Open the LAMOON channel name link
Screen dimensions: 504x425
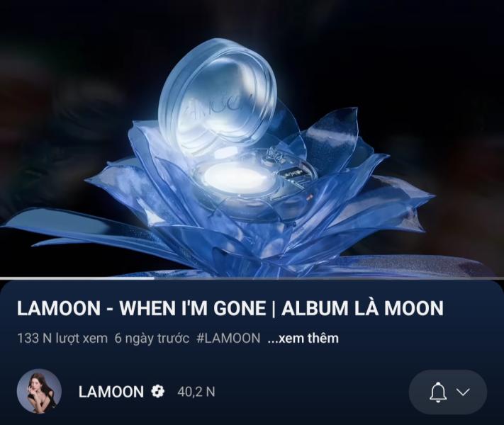111,392
